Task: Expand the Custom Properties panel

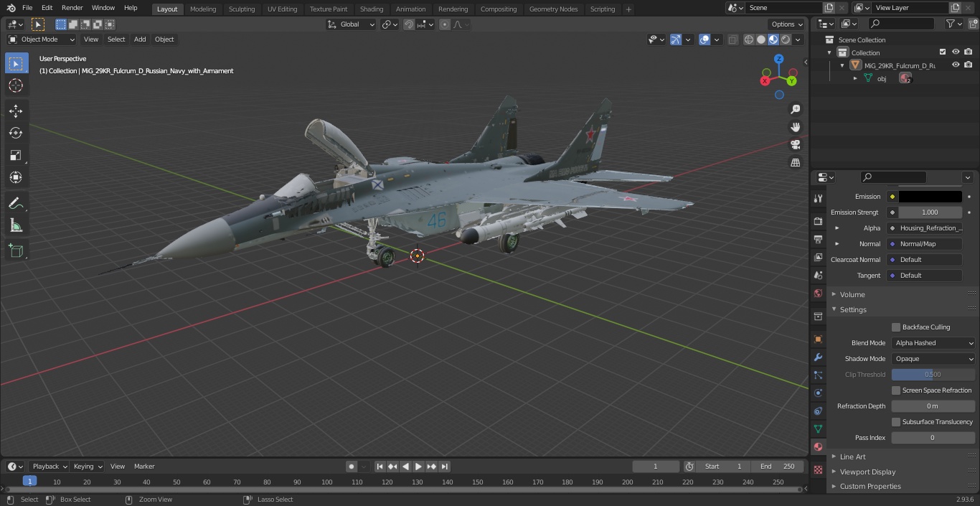Action: coord(870,487)
